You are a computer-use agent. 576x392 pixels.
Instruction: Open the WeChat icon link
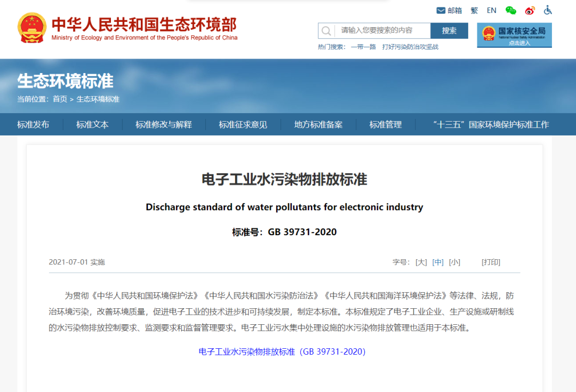point(511,10)
